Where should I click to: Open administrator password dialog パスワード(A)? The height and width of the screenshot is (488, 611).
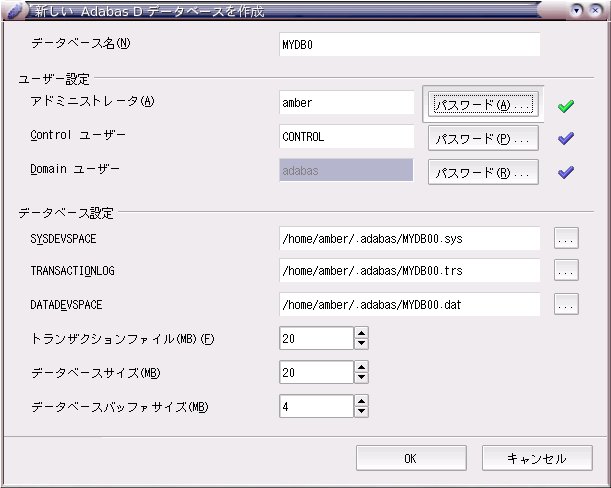483,104
